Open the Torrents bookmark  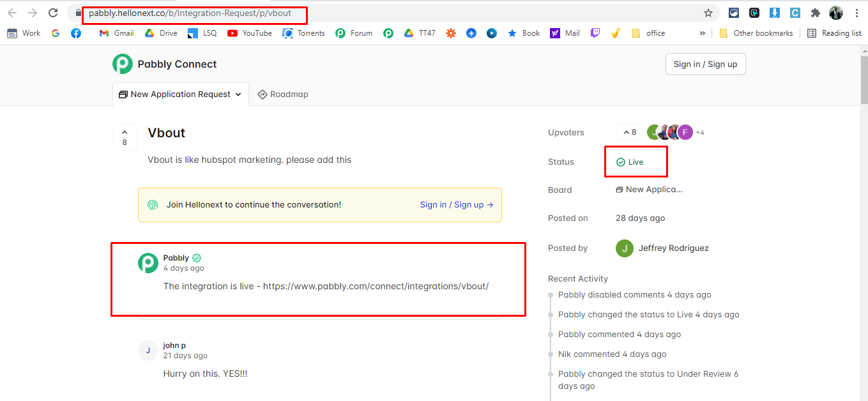[x=304, y=33]
